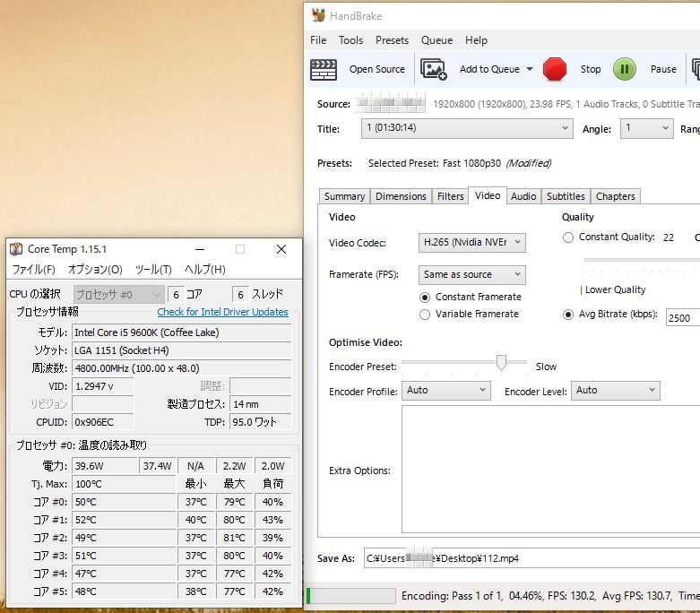Viewport: 700px width, 613px height.
Task: Click the Core Temp app icon in the title bar
Action: [x=16, y=248]
